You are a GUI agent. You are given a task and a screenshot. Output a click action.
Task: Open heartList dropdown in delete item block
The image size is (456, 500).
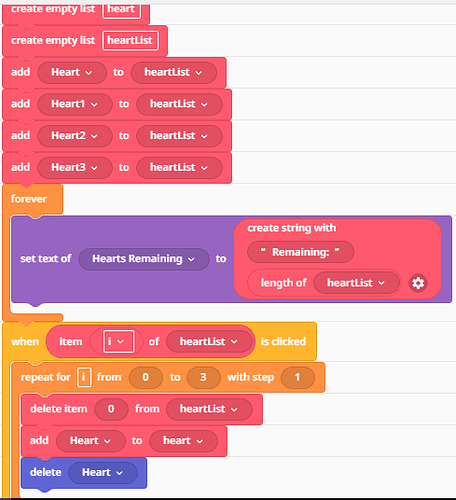[x=209, y=409]
